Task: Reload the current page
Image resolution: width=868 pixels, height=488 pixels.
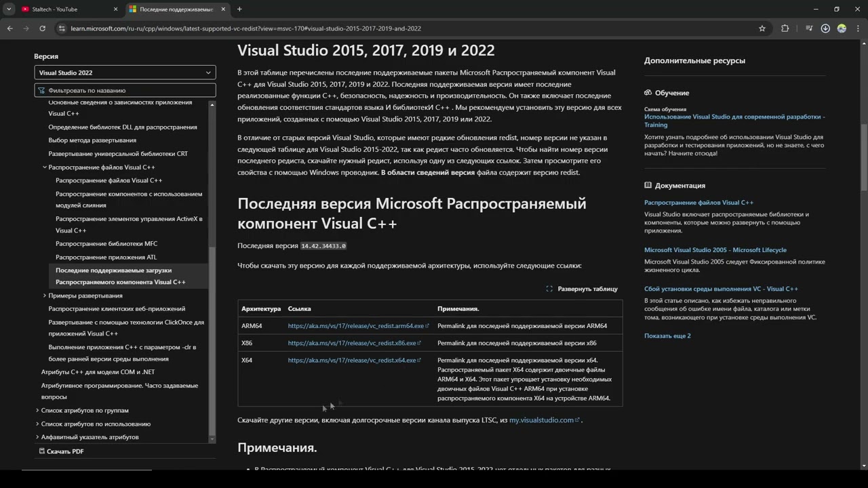Action: tap(42, 28)
